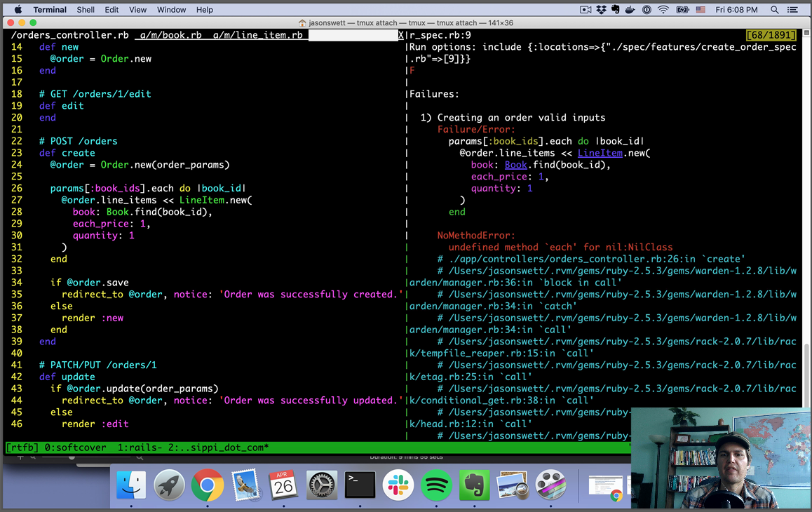Open the US flag input source menu
The width and height of the screenshot is (812, 512).
(701, 9)
